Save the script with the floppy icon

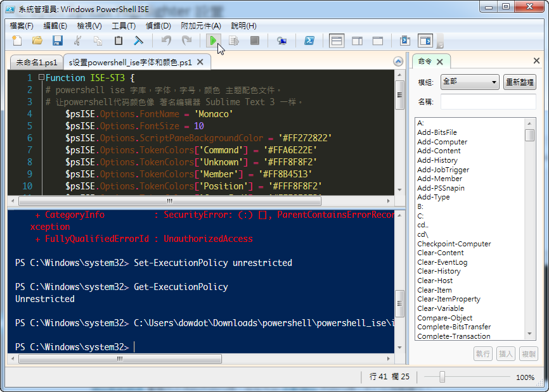click(58, 41)
